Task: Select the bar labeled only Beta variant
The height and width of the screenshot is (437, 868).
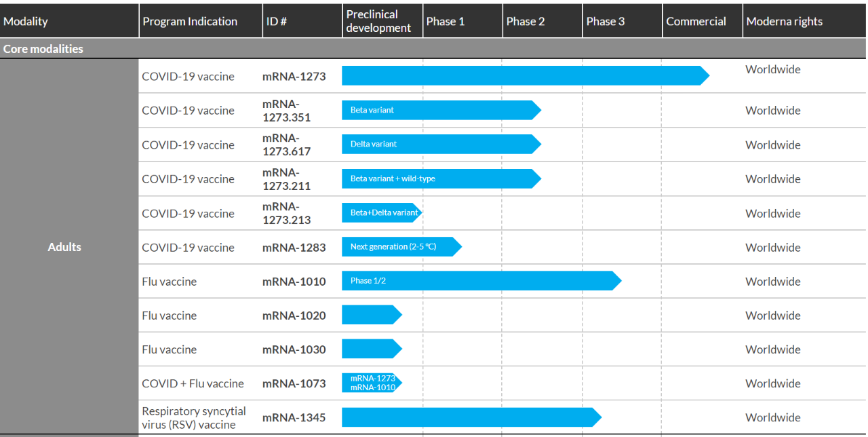Action: click(441, 110)
